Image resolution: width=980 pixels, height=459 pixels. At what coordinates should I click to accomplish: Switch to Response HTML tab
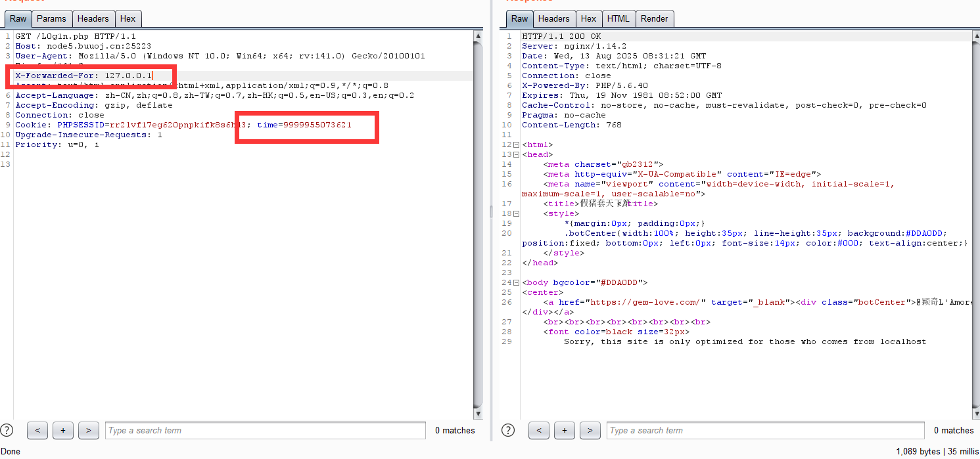click(618, 18)
